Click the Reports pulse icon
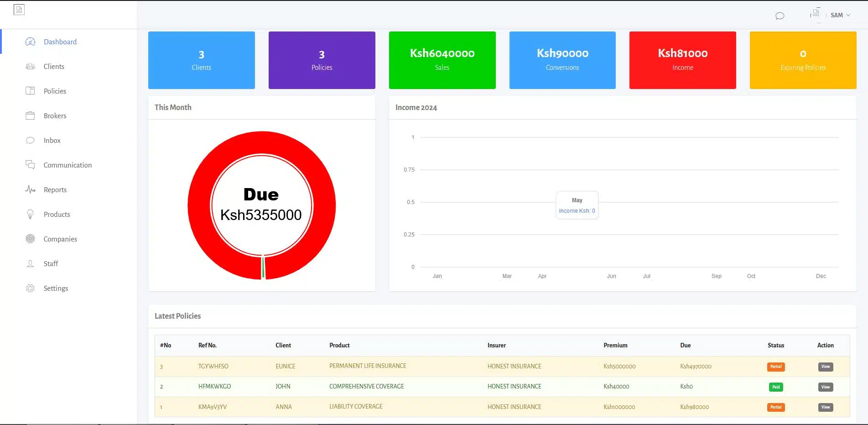The image size is (868, 425). click(x=30, y=189)
